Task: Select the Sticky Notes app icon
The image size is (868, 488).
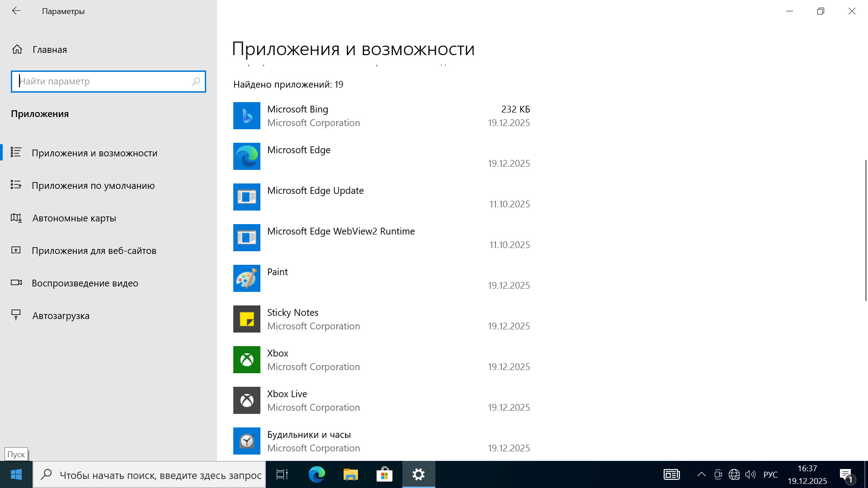Action: pyautogui.click(x=246, y=319)
